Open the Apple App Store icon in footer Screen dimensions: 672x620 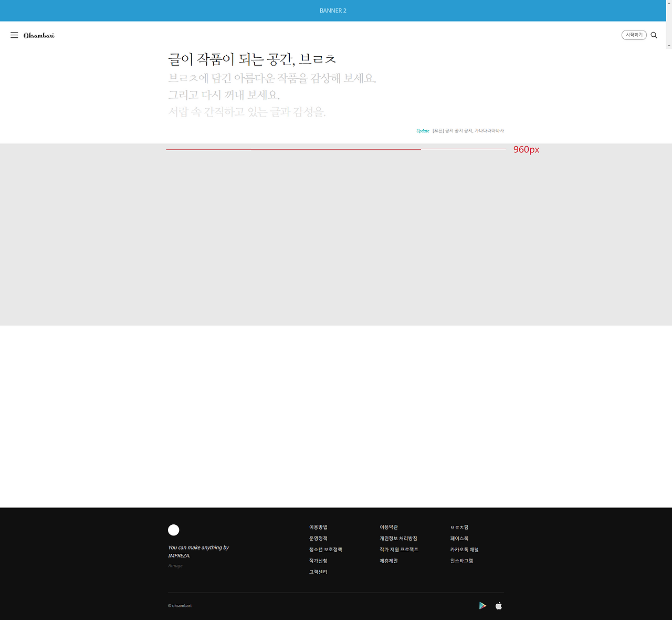click(x=498, y=605)
